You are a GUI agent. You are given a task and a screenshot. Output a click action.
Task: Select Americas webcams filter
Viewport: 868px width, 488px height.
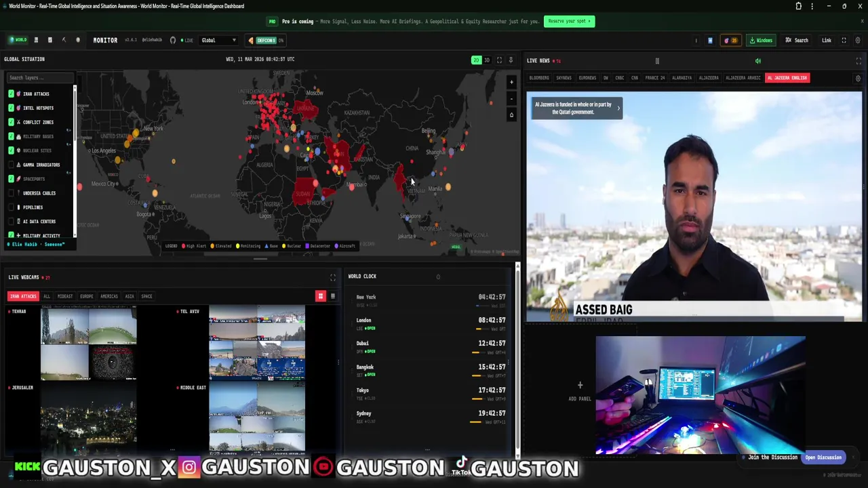pyautogui.click(x=109, y=296)
